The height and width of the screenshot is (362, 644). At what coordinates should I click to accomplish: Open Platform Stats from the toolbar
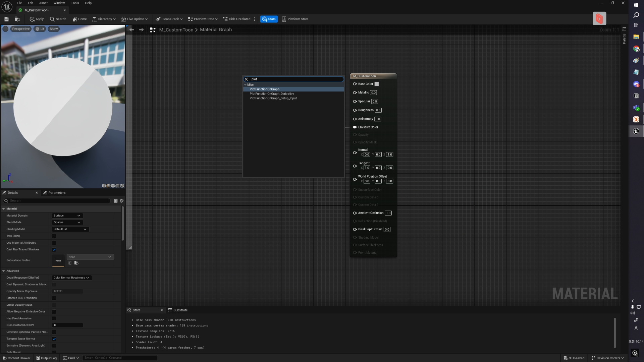click(x=295, y=19)
